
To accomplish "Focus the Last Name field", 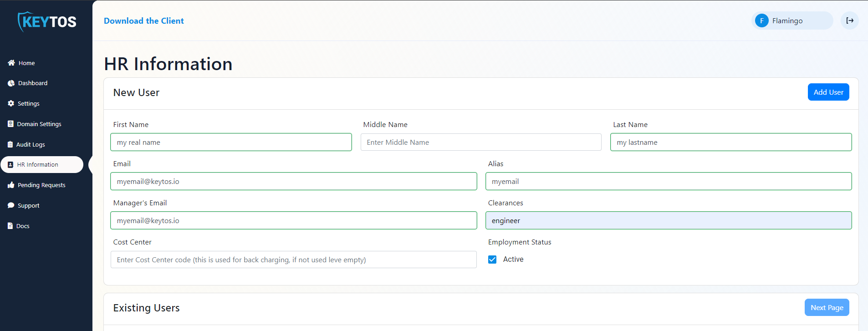I will click(x=731, y=142).
